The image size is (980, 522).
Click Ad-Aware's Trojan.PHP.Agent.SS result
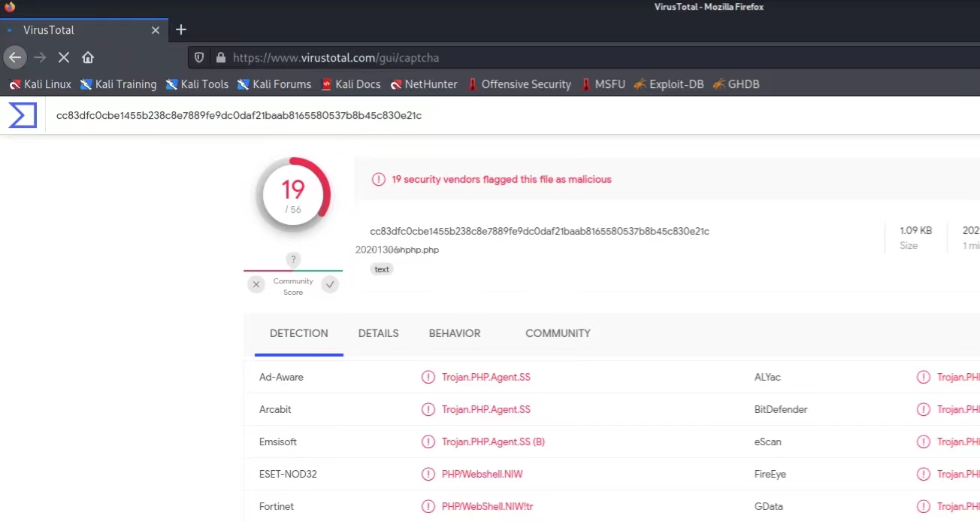click(x=486, y=377)
